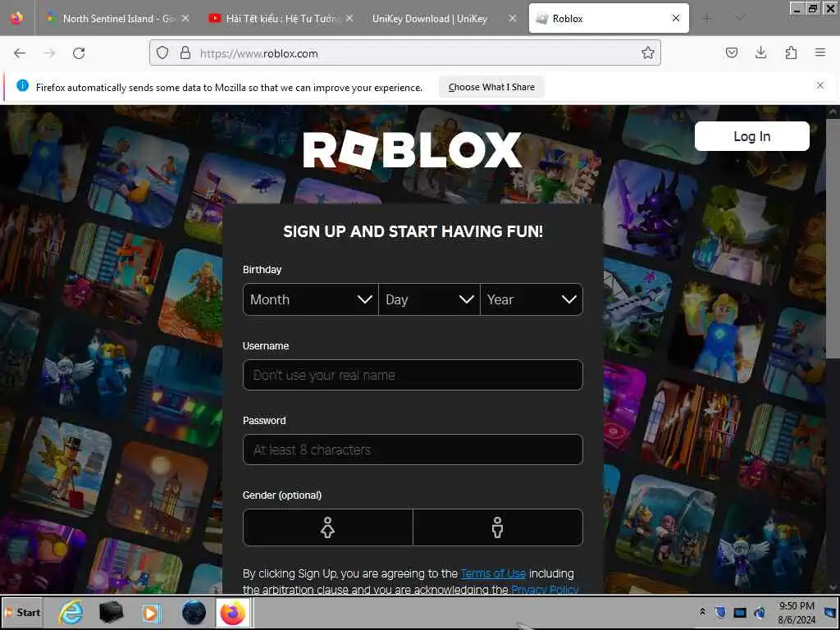The height and width of the screenshot is (630, 840).
Task: Open the media player taskbar icon
Action: point(151,612)
